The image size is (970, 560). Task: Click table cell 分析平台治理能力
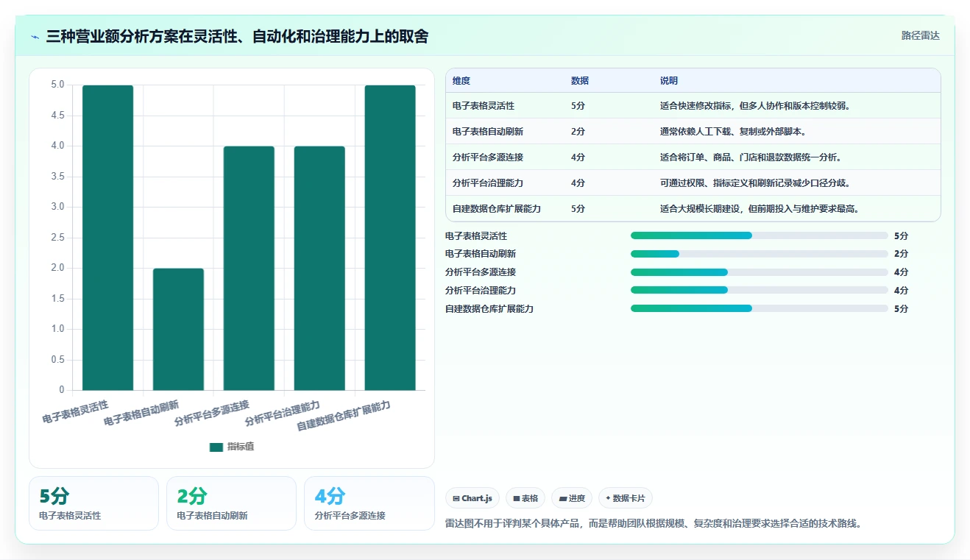(488, 183)
